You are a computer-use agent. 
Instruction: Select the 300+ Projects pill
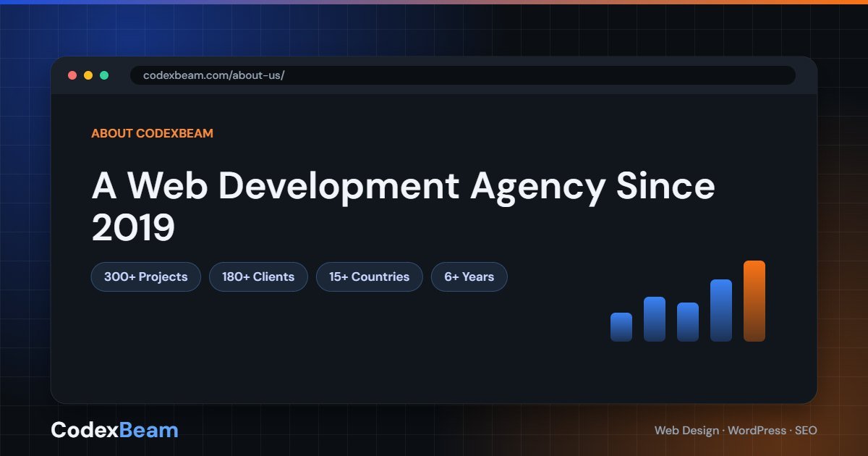[x=146, y=276]
